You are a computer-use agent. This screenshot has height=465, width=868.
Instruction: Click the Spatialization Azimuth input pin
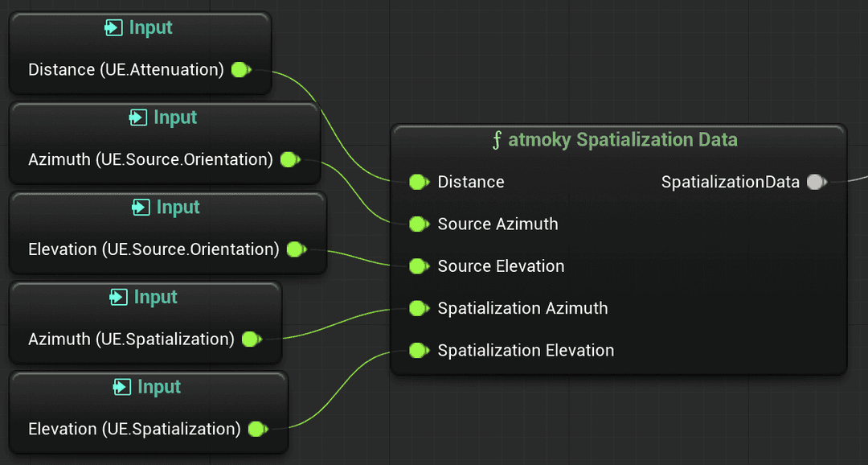(x=419, y=308)
